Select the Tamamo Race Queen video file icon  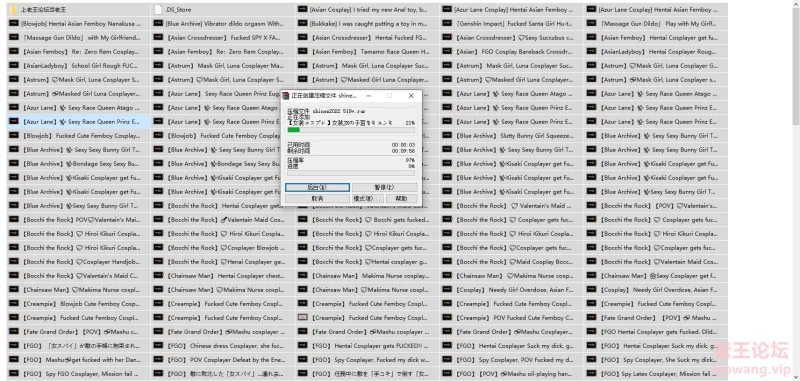point(303,52)
